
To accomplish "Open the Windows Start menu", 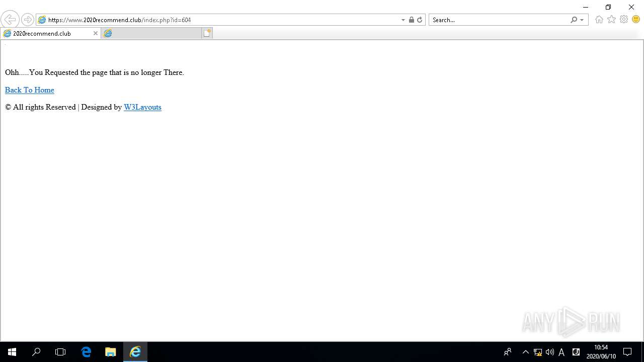I will coord(12,352).
